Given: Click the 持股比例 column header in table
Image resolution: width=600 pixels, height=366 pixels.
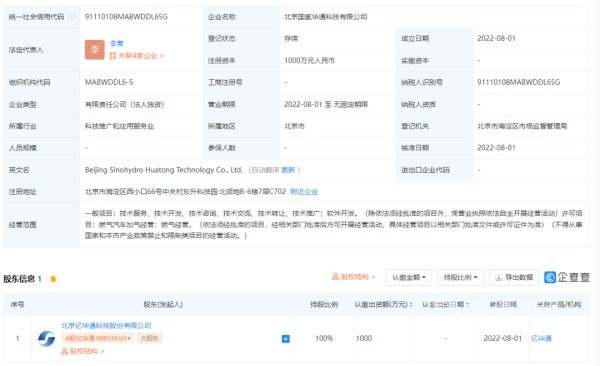Looking at the screenshot, I should pyautogui.click(x=324, y=304).
